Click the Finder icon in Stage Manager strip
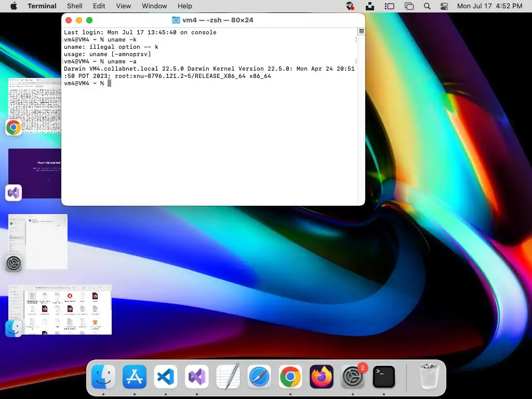This screenshot has height=399, width=532. 14,328
